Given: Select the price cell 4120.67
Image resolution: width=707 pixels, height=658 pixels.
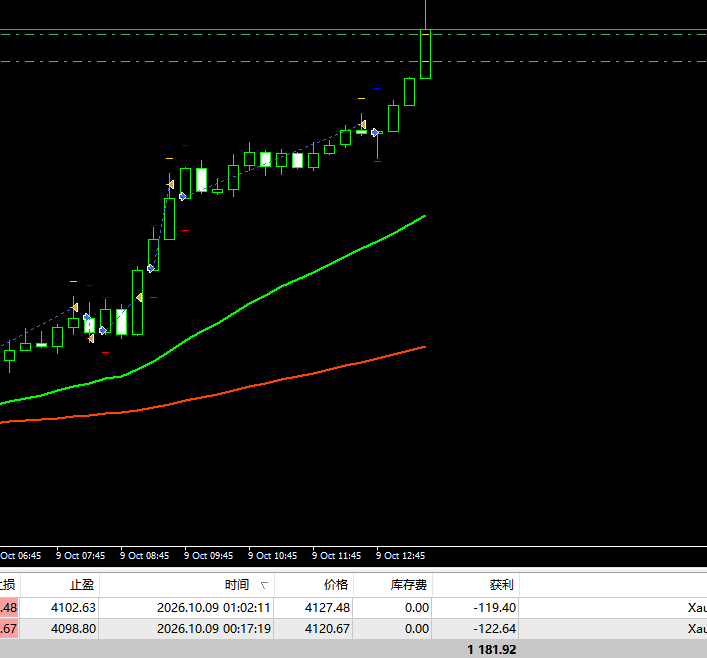Looking at the screenshot, I should coord(327,628).
